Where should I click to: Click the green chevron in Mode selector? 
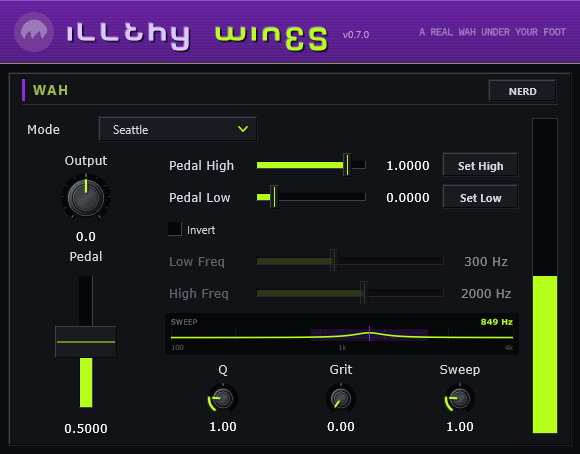click(243, 129)
